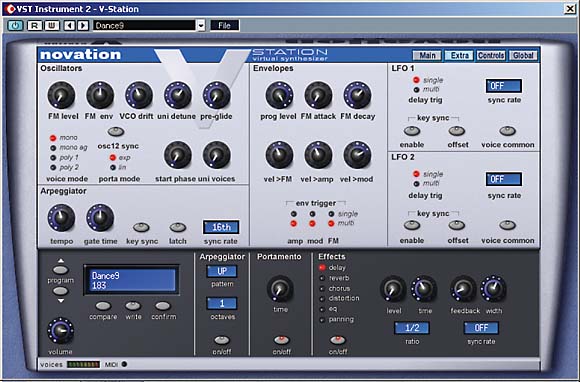Open the File menu
580x382 pixels.
click(x=225, y=26)
